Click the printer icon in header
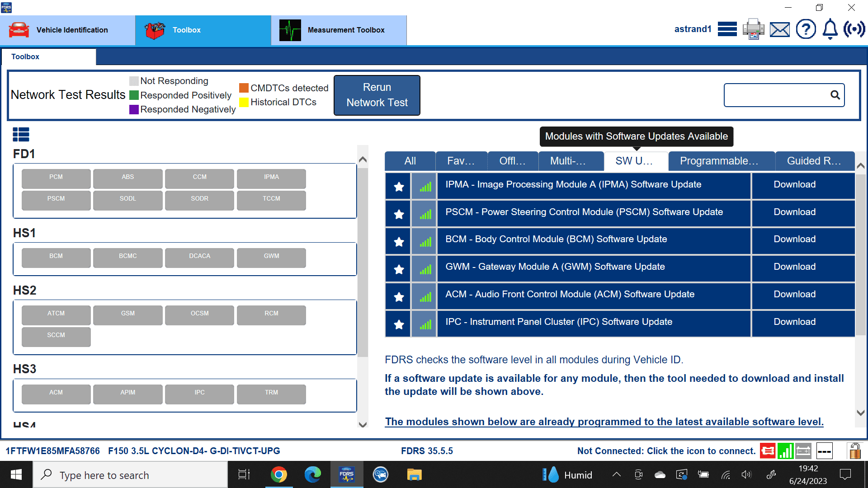This screenshot has width=868, height=488. (x=753, y=29)
